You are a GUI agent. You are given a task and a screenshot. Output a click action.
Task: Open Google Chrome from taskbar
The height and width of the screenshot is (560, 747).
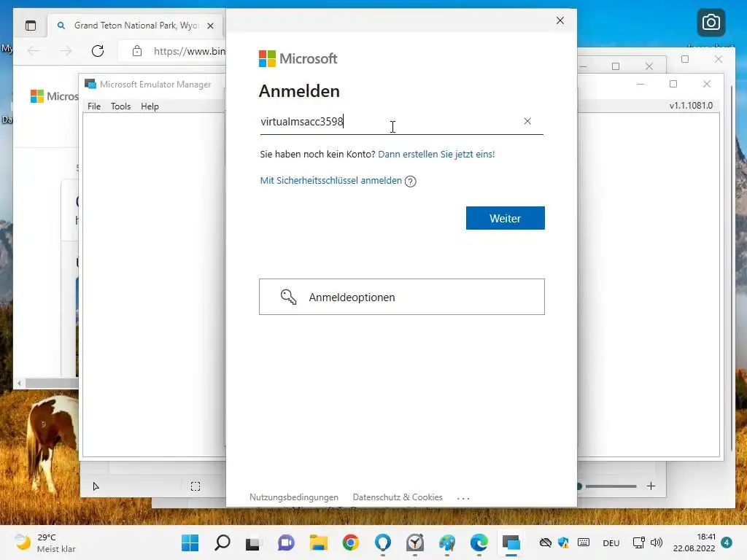click(x=351, y=542)
